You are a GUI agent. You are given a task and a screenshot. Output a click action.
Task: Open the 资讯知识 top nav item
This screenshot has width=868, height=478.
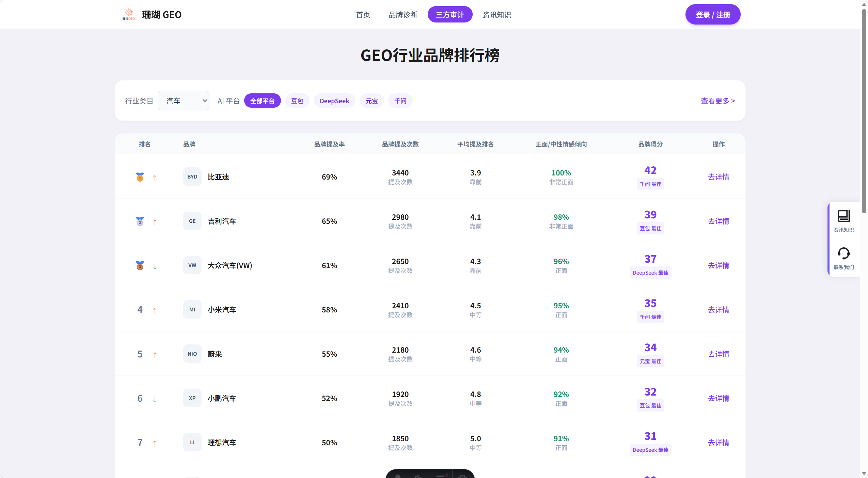(497, 15)
